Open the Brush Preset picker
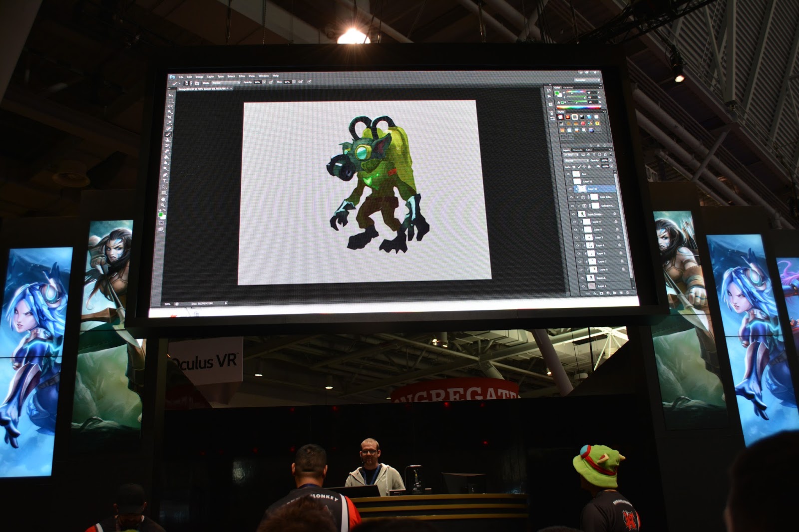This screenshot has width=799, height=532. 187,83
